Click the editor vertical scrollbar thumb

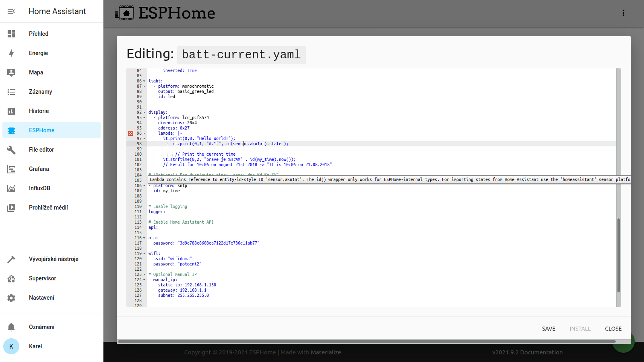click(x=619, y=255)
